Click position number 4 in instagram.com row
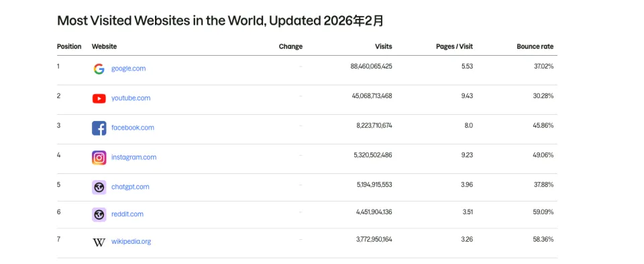644x264 pixels. [x=59, y=155]
